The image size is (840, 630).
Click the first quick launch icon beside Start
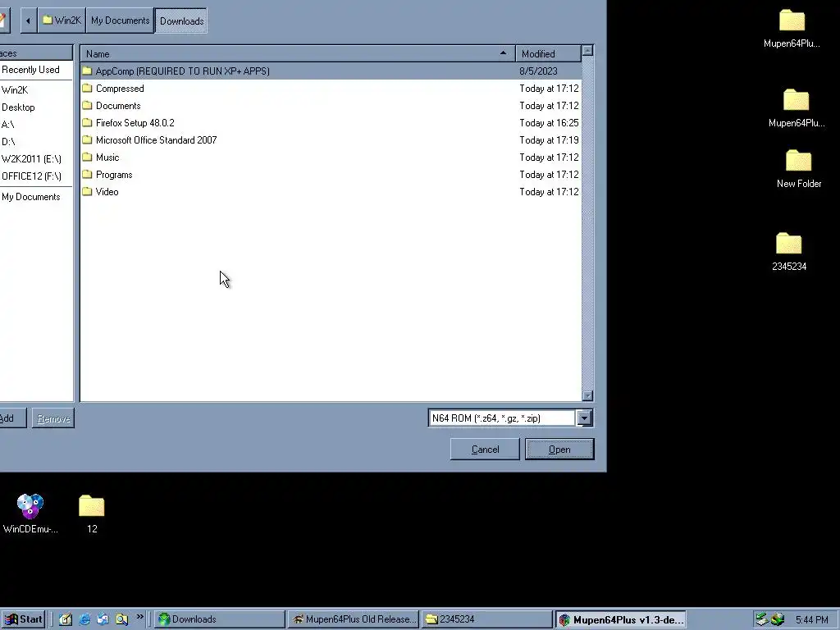(66, 619)
